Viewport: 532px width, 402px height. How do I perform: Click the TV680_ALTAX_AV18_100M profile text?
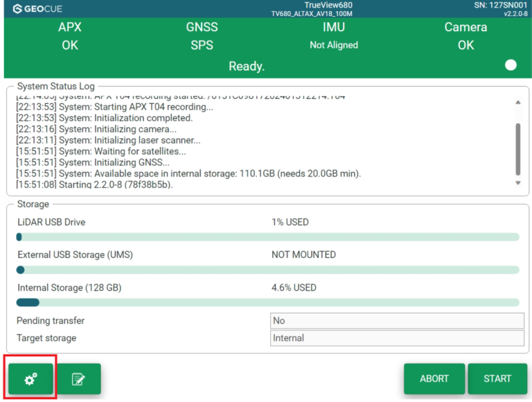[x=312, y=14]
